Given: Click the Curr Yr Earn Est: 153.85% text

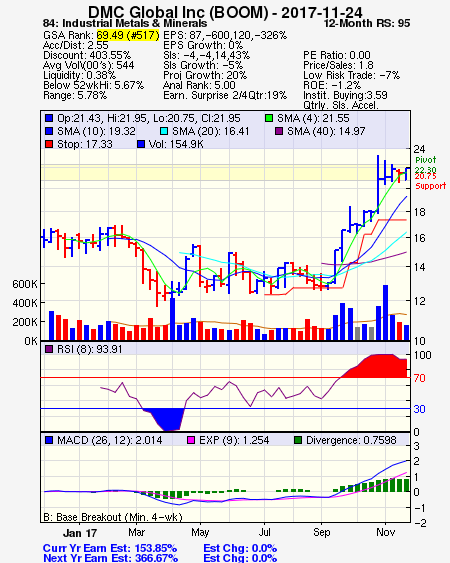Looking at the screenshot, I should pos(110,549).
